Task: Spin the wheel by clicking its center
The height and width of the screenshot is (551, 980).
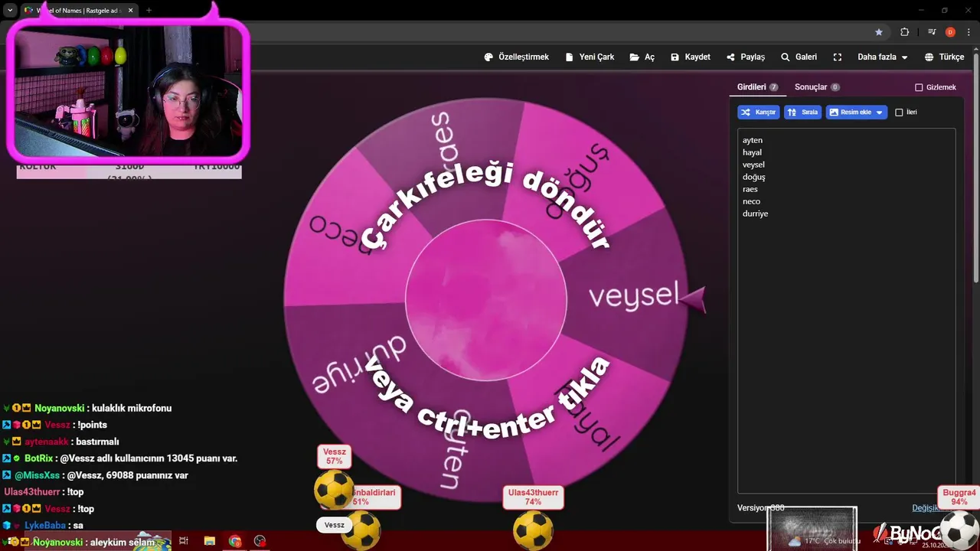Action: tap(486, 300)
